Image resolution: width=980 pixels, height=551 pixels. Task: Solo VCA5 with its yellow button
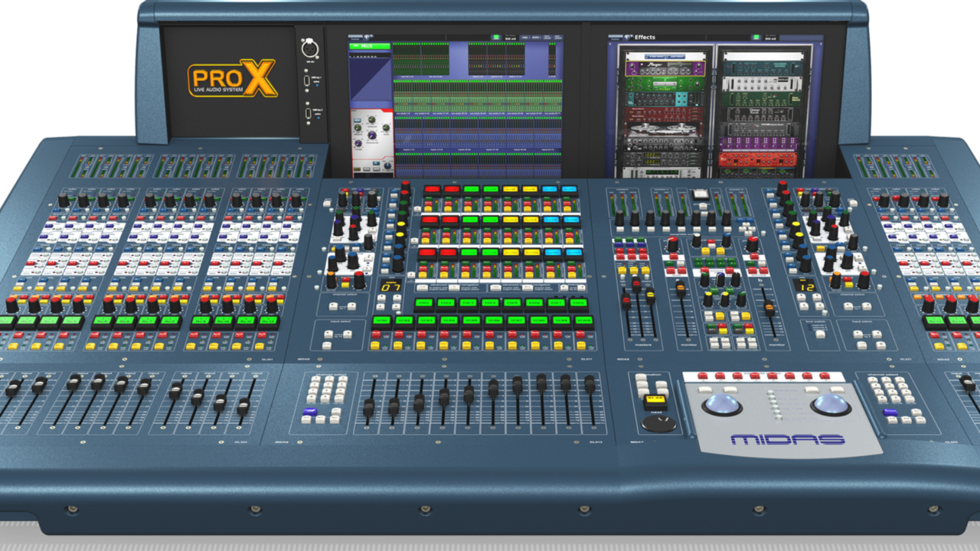click(465, 347)
